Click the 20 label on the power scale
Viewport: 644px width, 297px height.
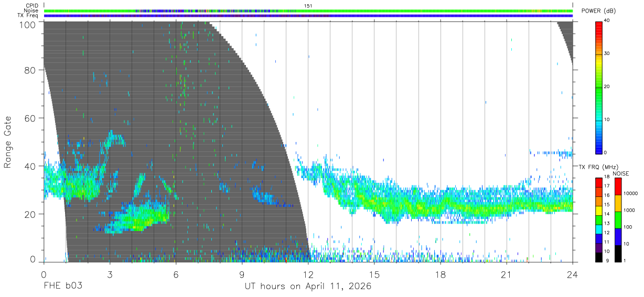coord(607,86)
